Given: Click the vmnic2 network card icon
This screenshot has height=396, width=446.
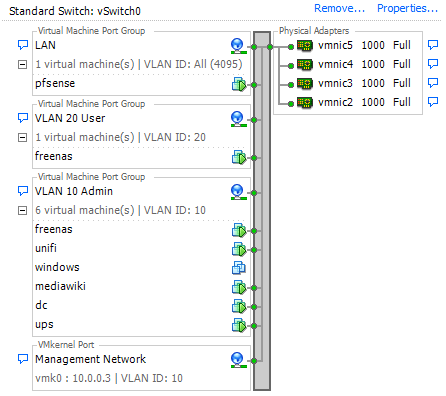Looking at the screenshot, I should click(305, 103).
